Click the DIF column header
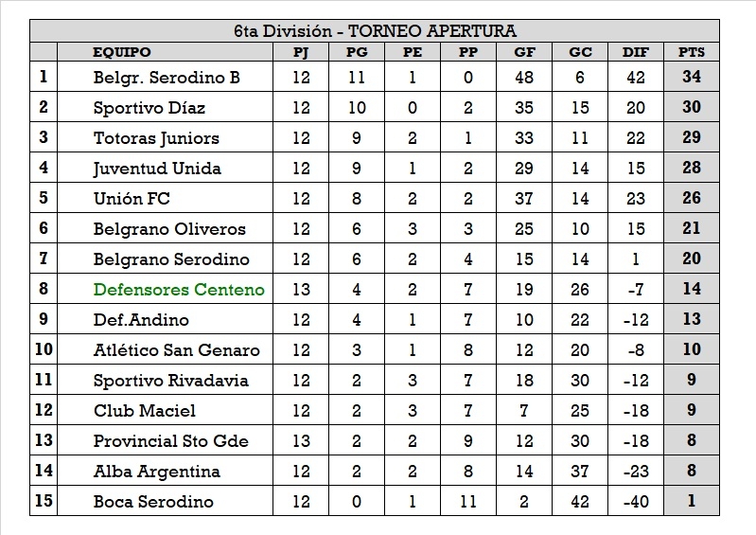 pyautogui.click(x=635, y=53)
